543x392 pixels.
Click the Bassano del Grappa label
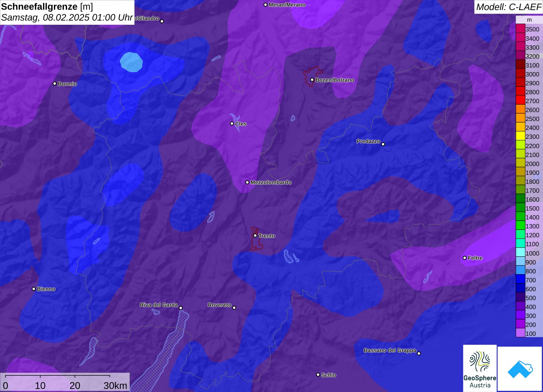tap(390, 350)
